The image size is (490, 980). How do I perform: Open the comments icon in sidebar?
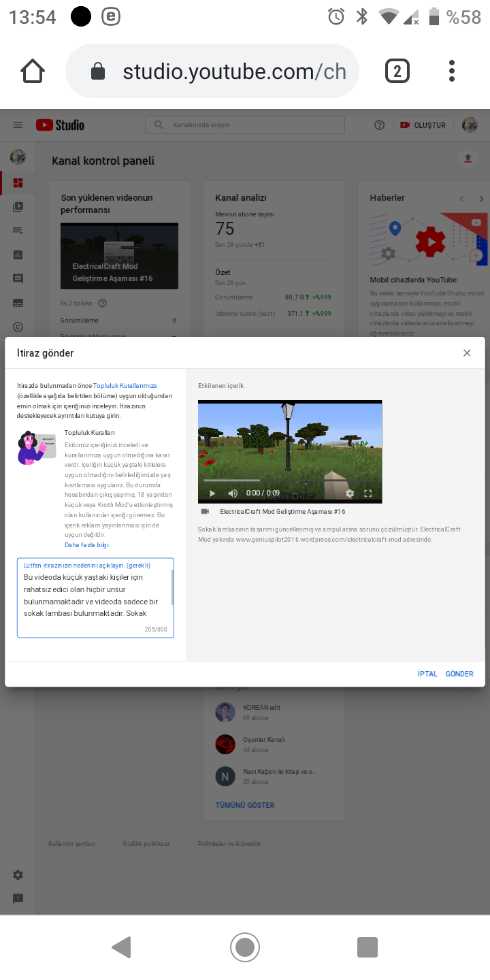18,278
